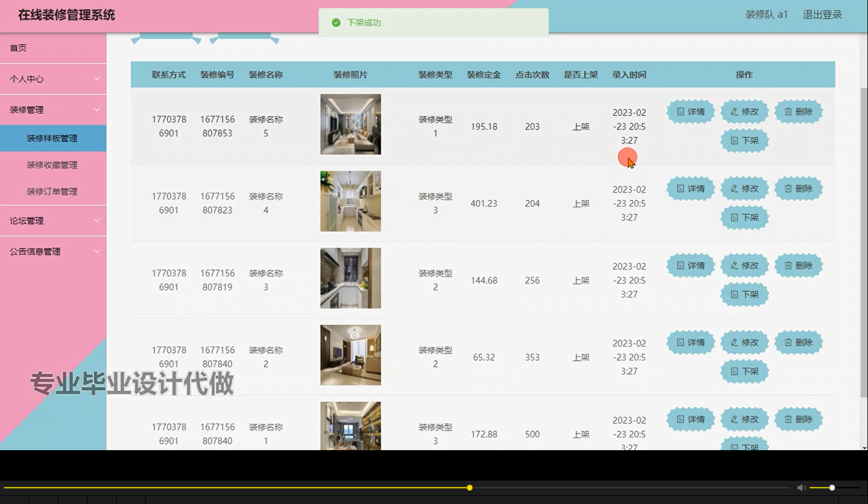Click 是否上架 column header
868x504 pixels.
pos(581,74)
